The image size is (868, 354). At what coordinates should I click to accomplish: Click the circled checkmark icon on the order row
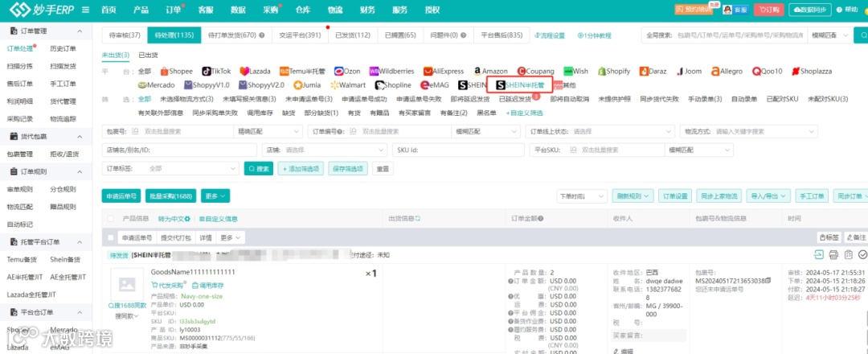coord(862,254)
